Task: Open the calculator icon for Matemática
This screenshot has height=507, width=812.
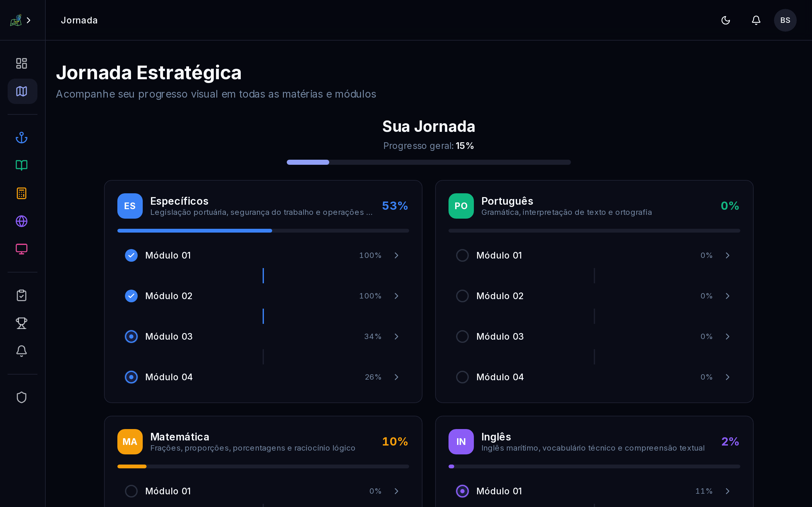Action: coord(22,193)
